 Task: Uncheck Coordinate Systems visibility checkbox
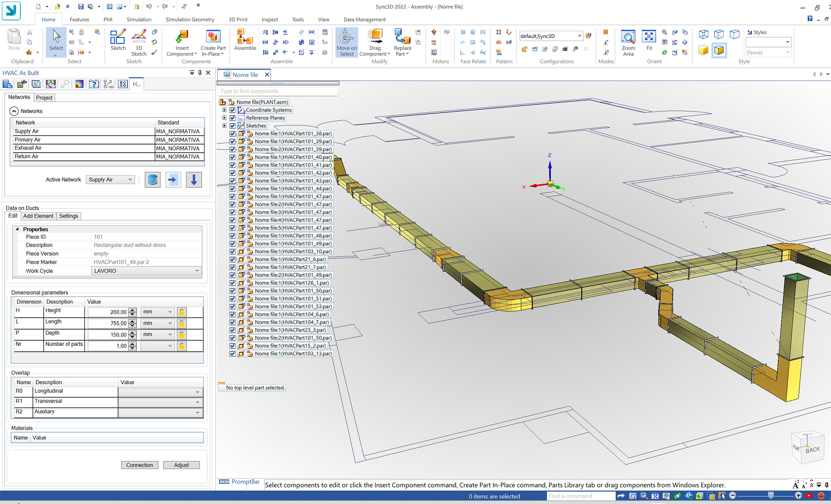232,110
